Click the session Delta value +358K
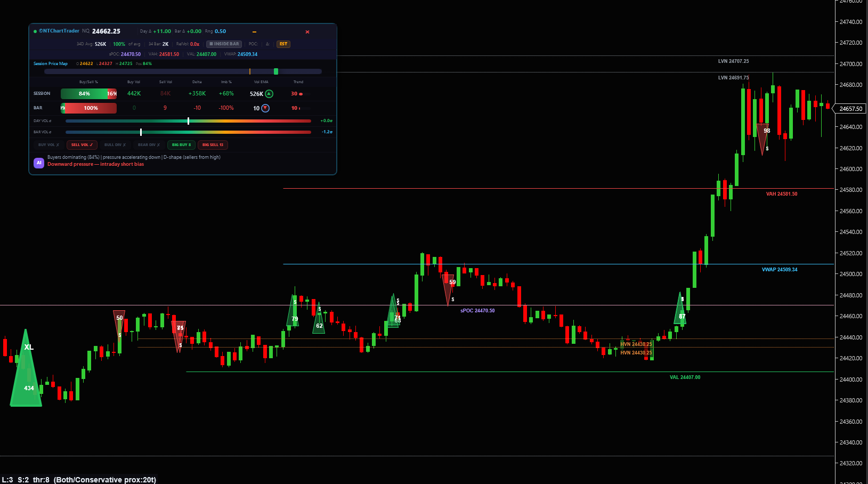The height and width of the screenshot is (484, 868). click(x=197, y=94)
